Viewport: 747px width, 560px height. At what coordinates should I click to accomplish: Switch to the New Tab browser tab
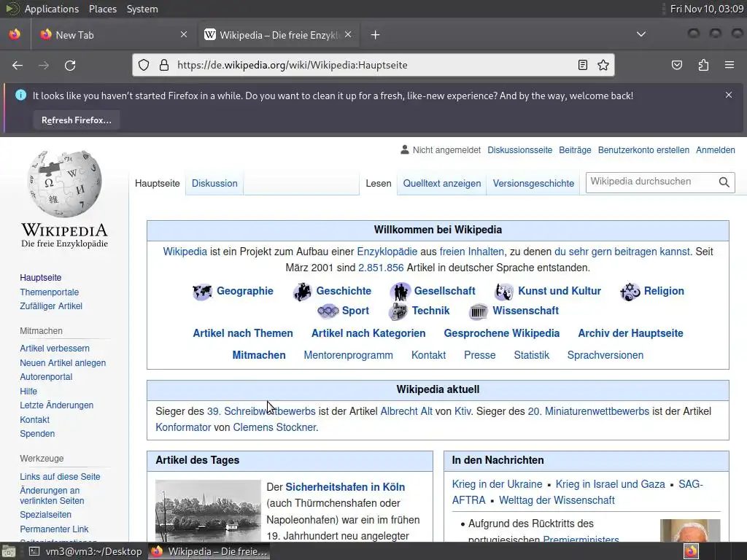click(113, 35)
